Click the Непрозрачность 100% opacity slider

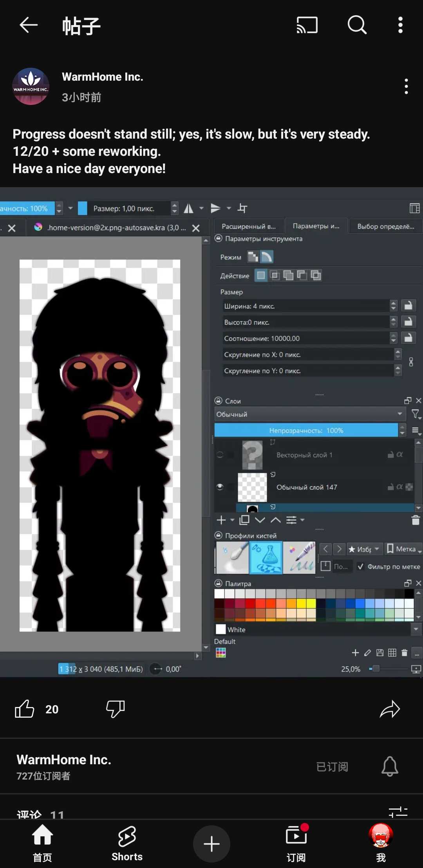(306, 430)
